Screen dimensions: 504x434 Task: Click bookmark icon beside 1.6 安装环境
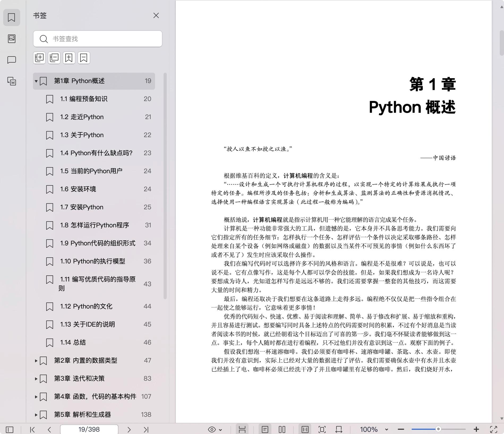(50, 189)
